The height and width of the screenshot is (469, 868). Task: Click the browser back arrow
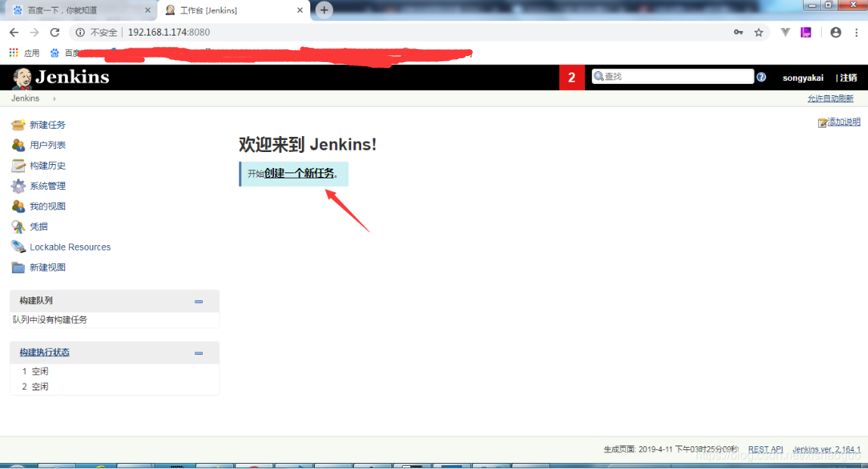(x=14, y=32)
